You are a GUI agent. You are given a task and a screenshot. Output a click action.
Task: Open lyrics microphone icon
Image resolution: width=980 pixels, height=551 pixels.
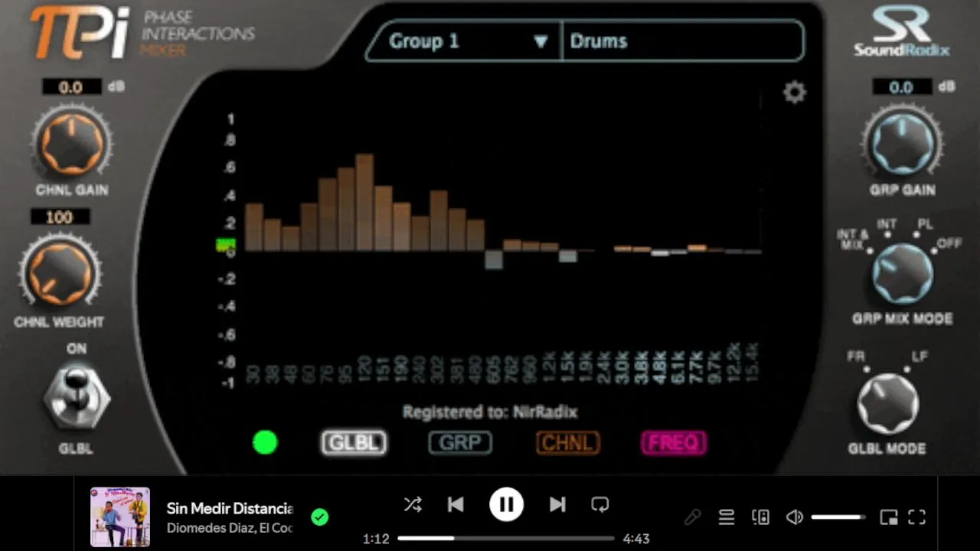pos(692,518)
